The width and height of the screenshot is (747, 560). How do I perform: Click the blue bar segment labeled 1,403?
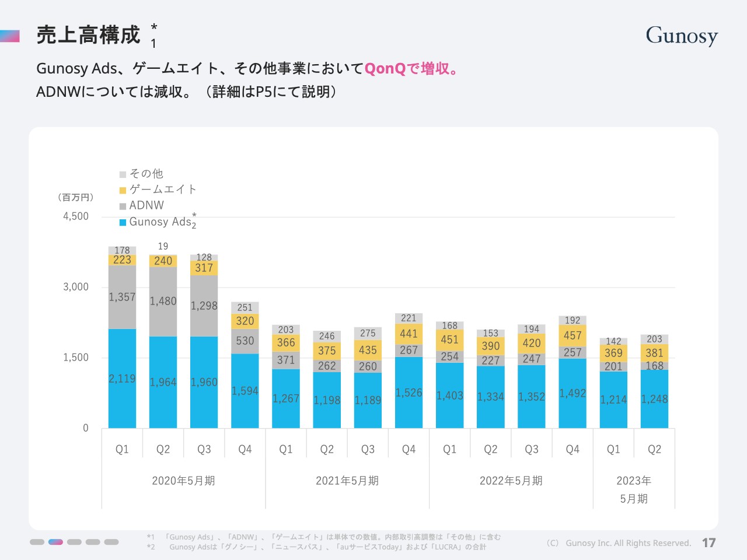tap(449, 395)
